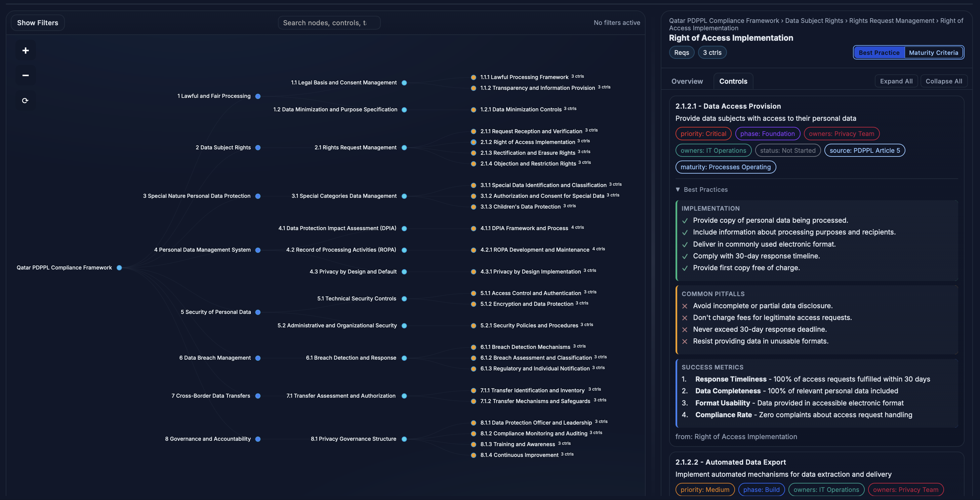Reset the graph view with refresh icon
The image size is (980, 500).
tap(26, 101)
